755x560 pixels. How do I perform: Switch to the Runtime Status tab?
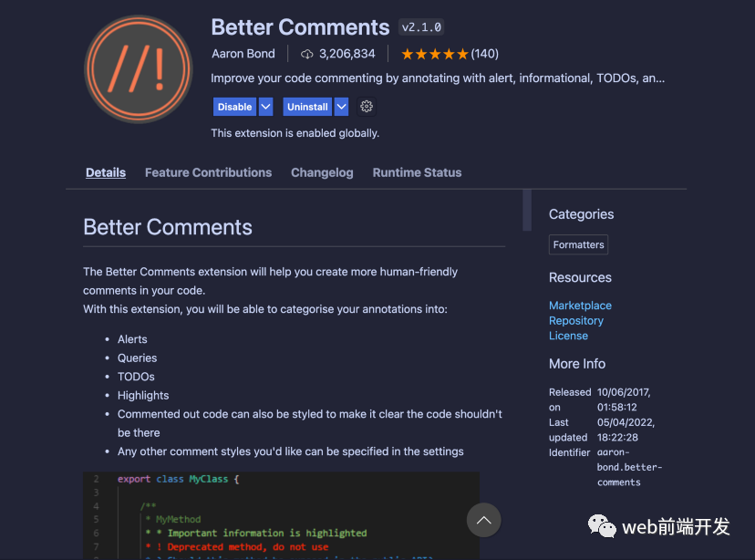pos(417,172)
